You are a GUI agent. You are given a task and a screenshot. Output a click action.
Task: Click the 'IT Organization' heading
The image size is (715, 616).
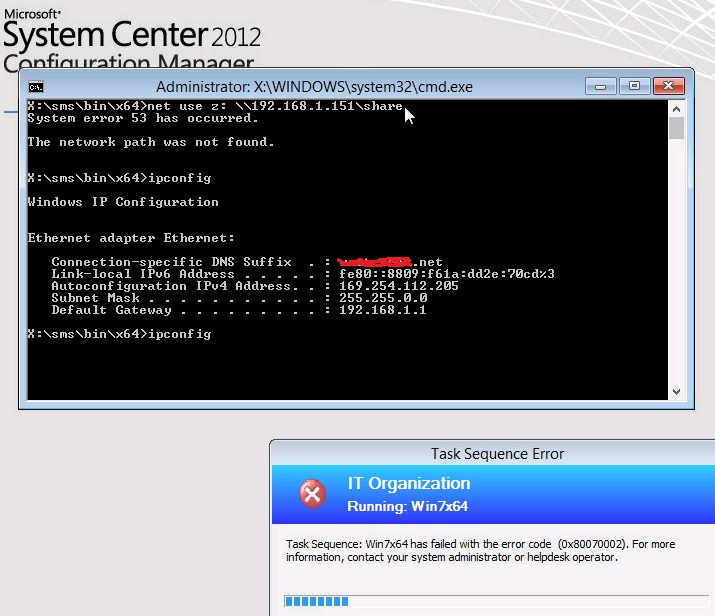click(409, 483)
